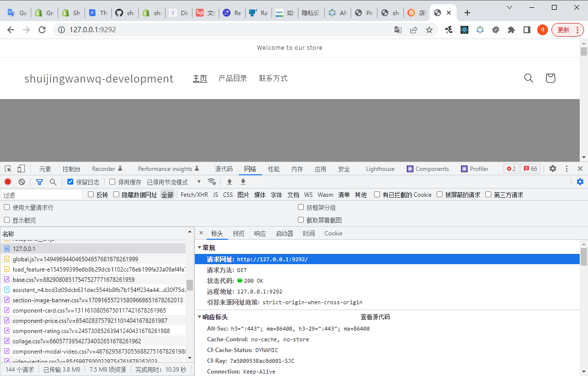This screenshot has height=376, width=588.
Task: Uncheck the 保留日志 checkbox
Action: point(70,182)
